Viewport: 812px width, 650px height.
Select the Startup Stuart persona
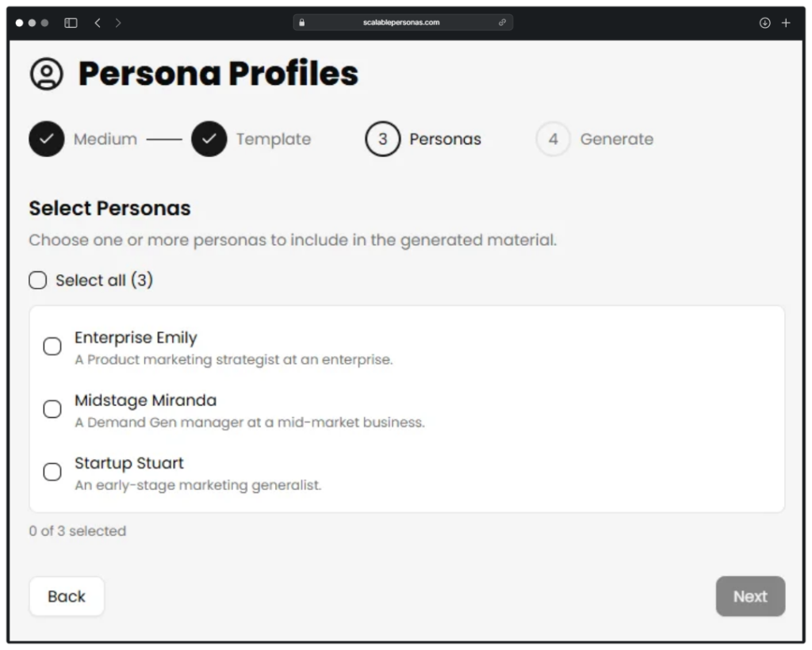pyautogui.click(x=52, y=472)
